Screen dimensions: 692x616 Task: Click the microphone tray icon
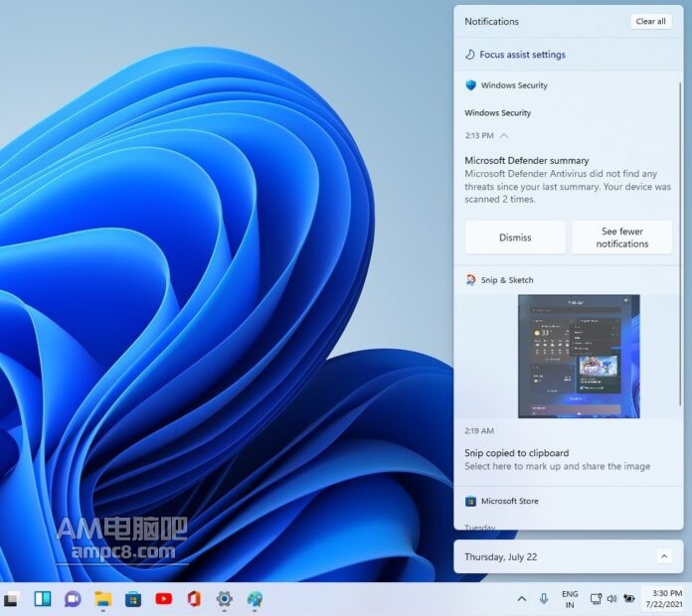(x=544, y=598)
